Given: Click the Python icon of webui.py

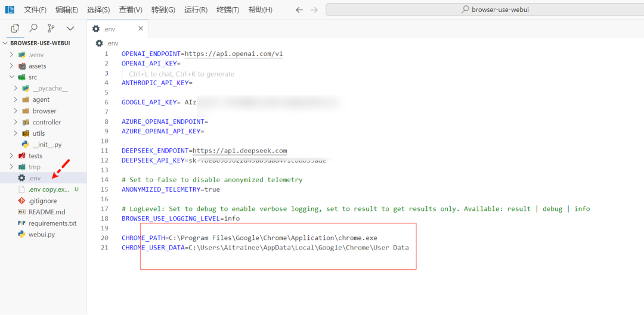Looking at the screenshot, I should (22, 235).
